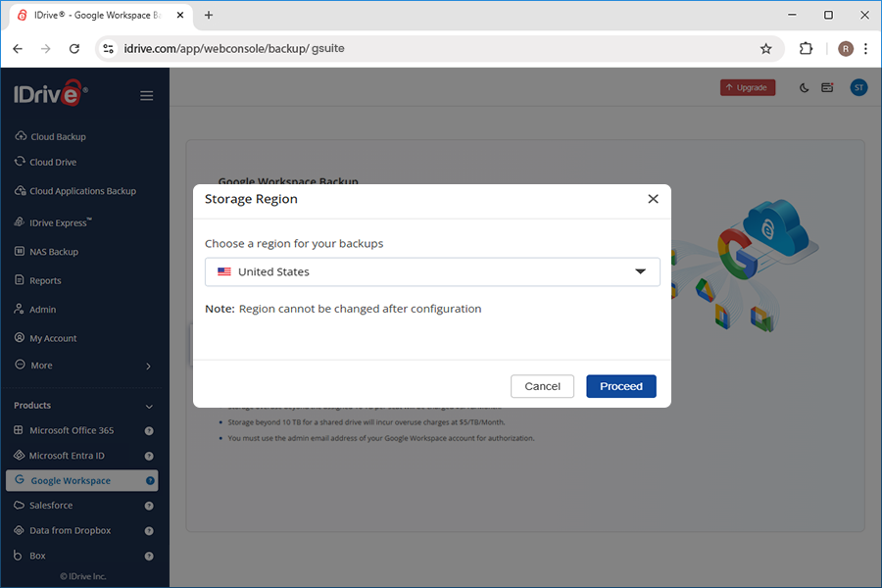
Task: Close Storage Region dialog with X
Action: pyautogui.click(x=653, y=199)
